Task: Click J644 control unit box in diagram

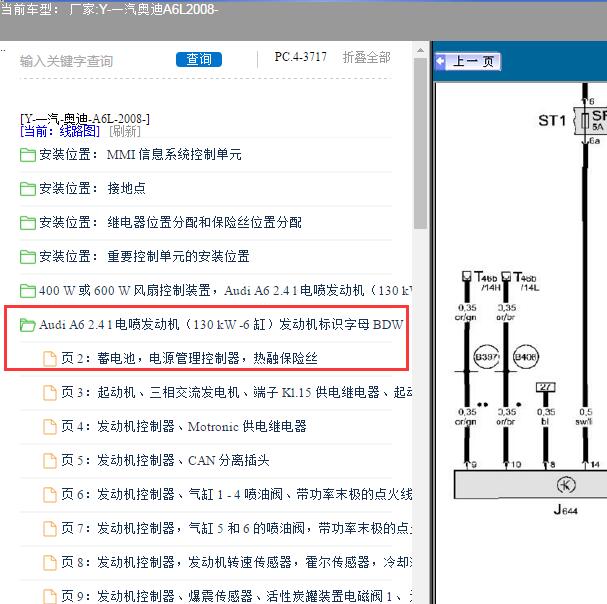Action: 530,485
